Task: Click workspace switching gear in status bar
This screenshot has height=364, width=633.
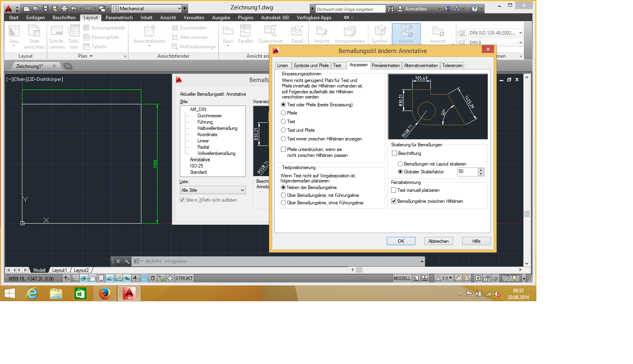Action: (477, 278)
